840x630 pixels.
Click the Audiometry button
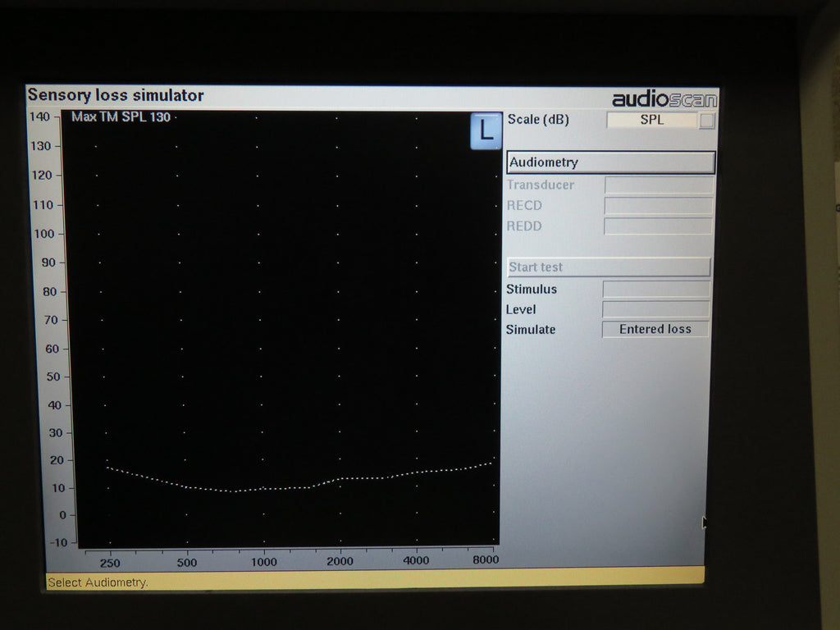610,162
